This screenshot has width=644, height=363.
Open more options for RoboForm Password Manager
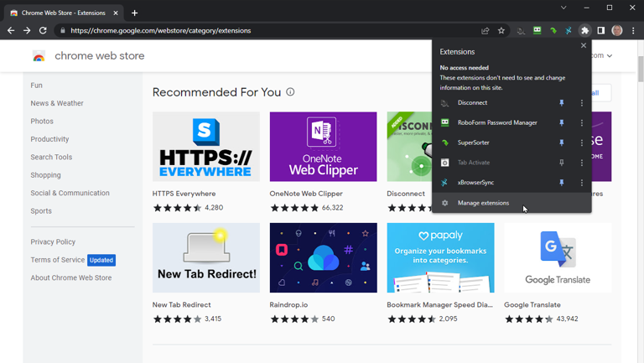582,122
